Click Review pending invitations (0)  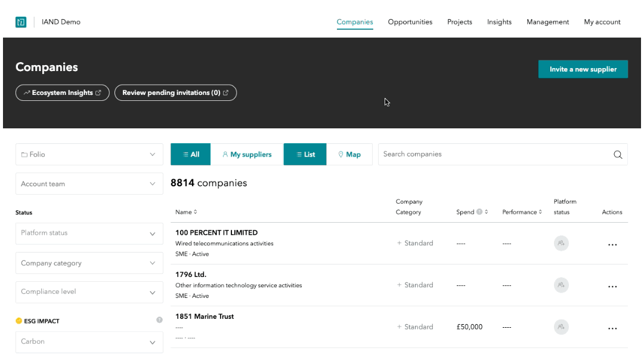coord(175,93)
